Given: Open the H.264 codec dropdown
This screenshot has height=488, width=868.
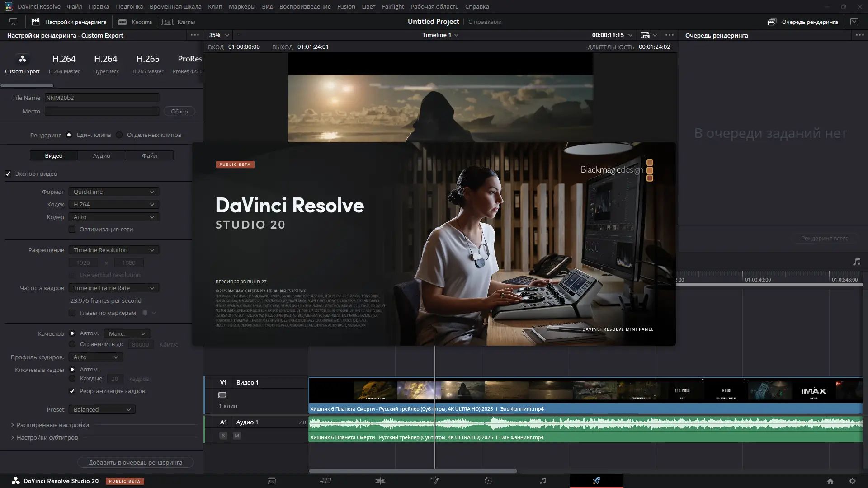Looking at the screenshot, I should coord(113,205).
